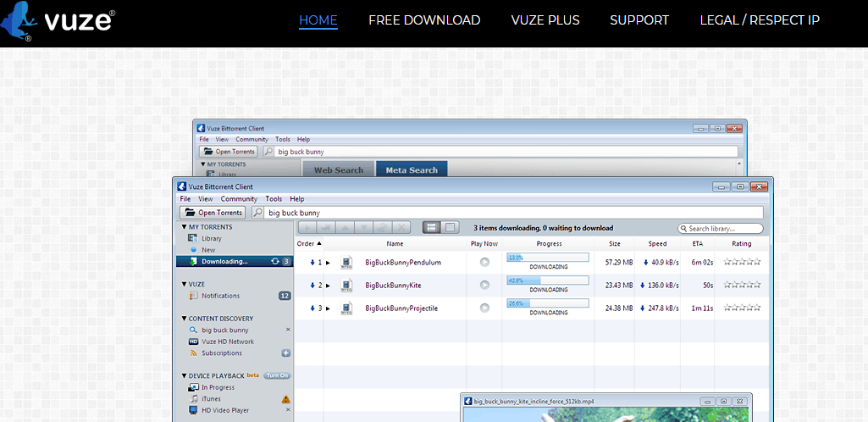Image resolution: width=868 pixels, height=422 pixels.
Task: Click the back window's big buck bunny search field
Action: (x=506, y=152)
